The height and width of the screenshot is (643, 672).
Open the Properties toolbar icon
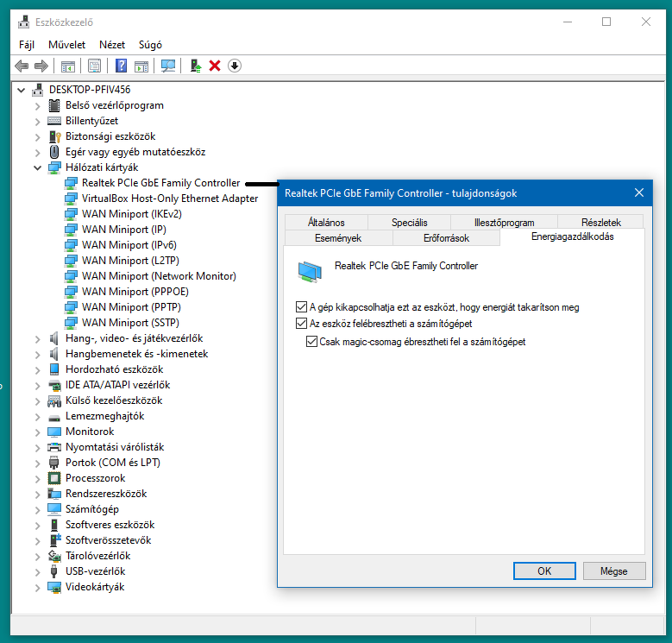pyautogui.click(x=94, y=66)
